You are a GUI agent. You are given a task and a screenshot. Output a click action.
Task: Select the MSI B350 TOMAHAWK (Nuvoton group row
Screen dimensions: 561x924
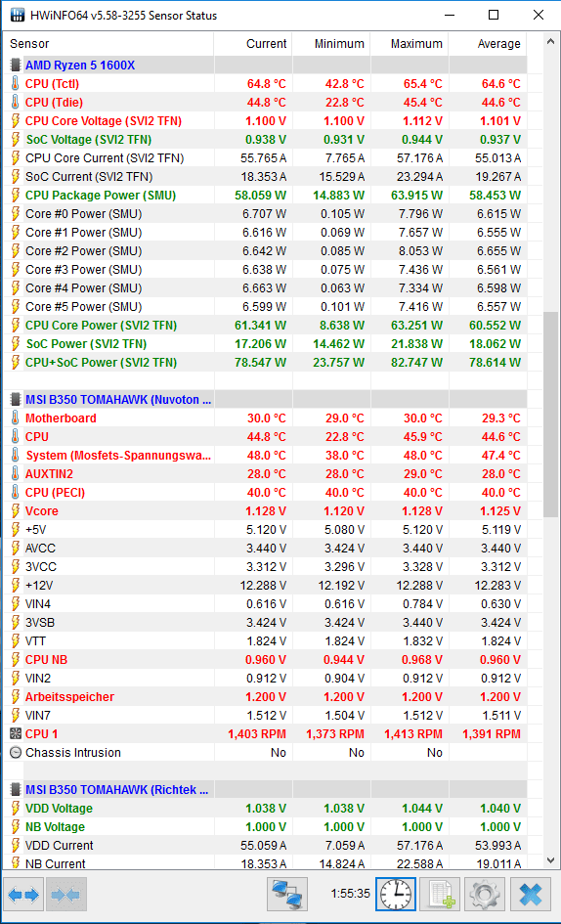pyautogui.click(x=265, y=400)
